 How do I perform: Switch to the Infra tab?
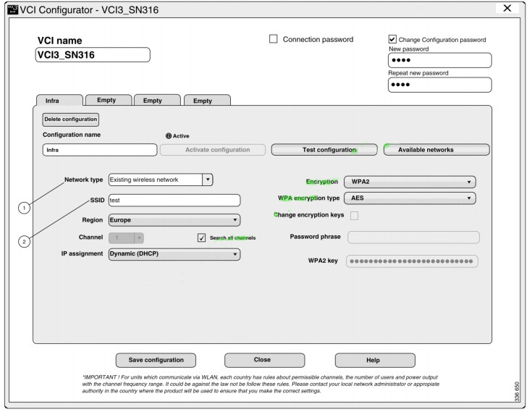pyautogui.click(x=59, y=101)
